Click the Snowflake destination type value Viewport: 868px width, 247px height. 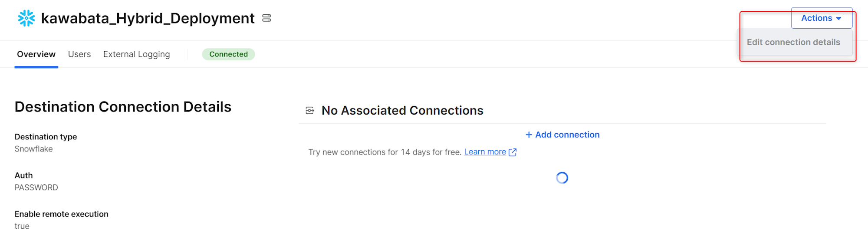(34, 149)
